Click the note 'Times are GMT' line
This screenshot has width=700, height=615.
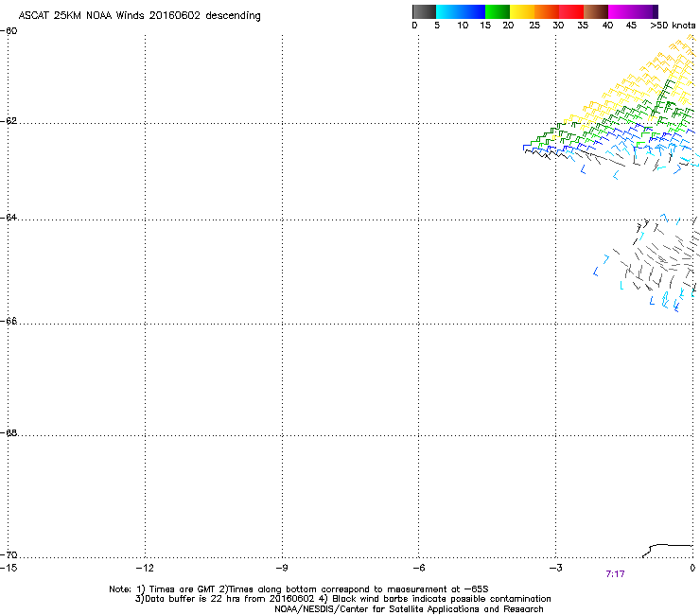[x=299, y=589]
